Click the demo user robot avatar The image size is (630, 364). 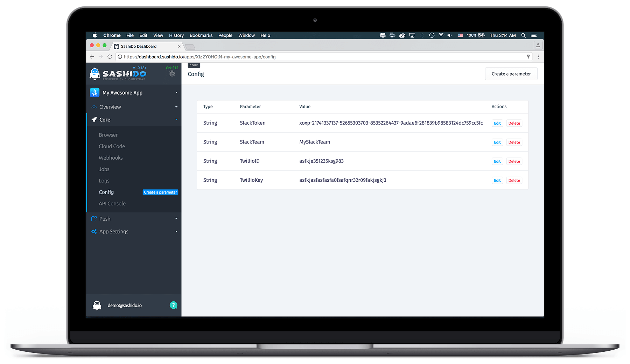click(x=97, y=306)
